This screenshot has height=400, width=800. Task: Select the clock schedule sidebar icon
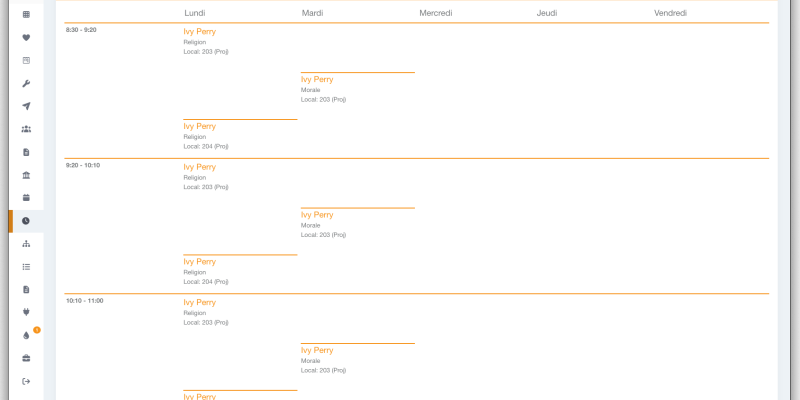[26, 221]
